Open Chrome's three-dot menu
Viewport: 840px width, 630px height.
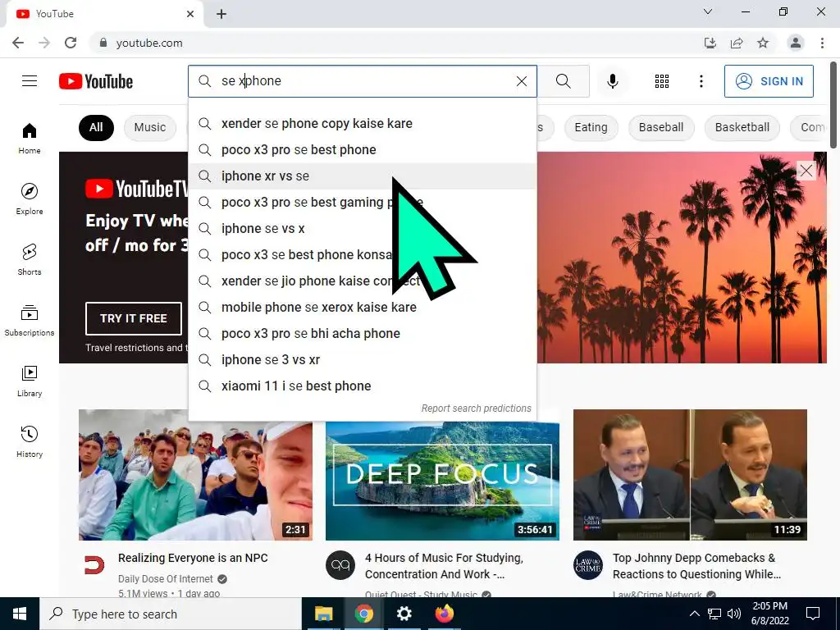822,43
